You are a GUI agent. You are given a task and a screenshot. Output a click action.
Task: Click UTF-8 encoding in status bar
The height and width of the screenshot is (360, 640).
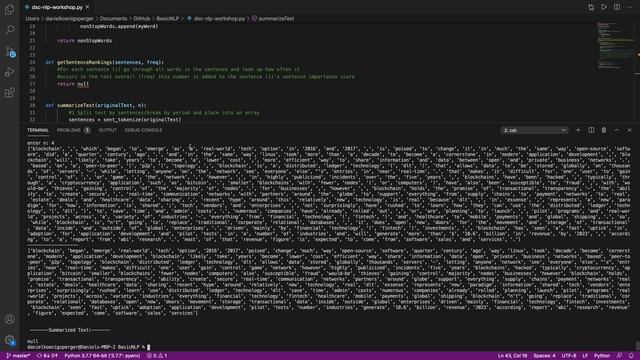click(569, 356)
